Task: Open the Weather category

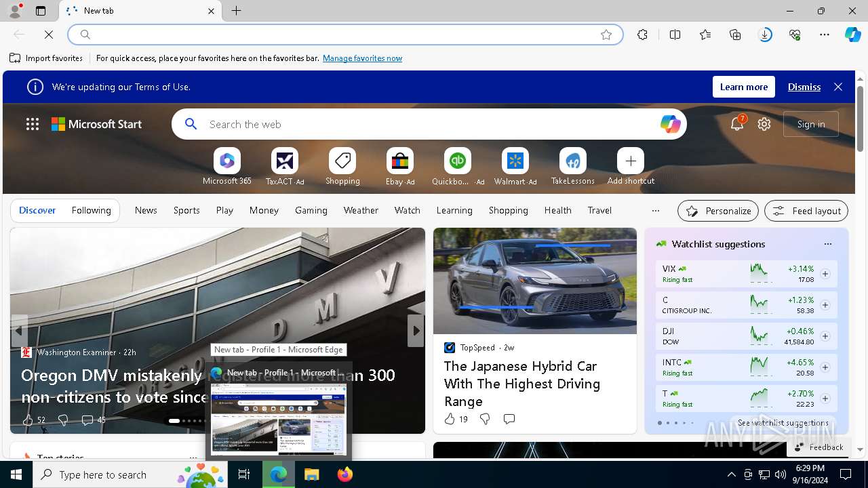Action: pos(361,211)
